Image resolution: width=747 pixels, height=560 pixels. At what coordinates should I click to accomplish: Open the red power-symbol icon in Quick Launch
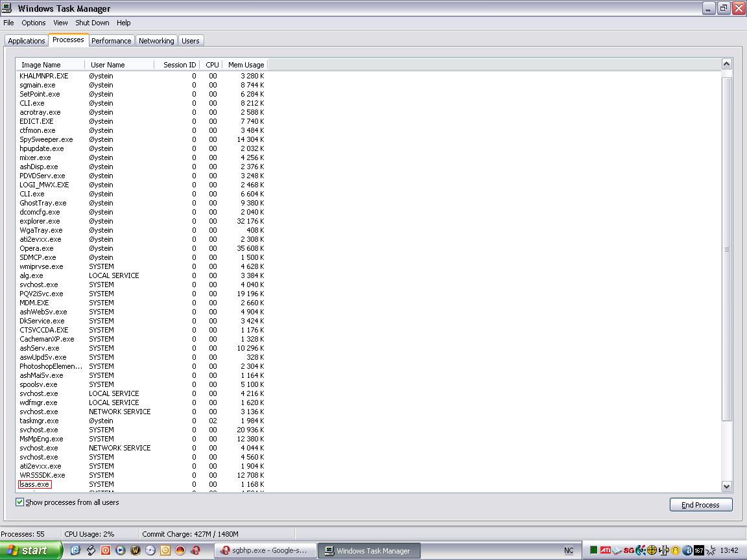[105, 550]
